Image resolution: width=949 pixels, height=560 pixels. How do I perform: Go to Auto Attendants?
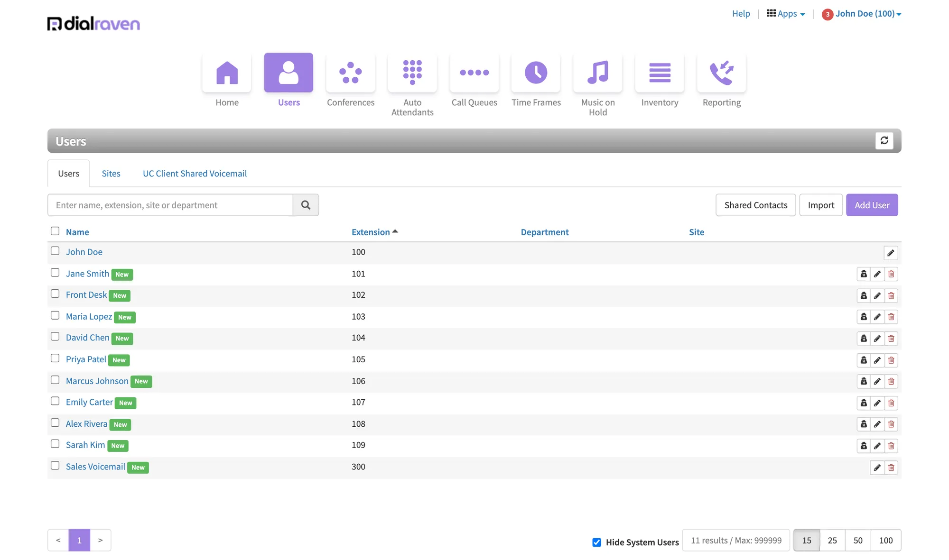pos(412,85)
